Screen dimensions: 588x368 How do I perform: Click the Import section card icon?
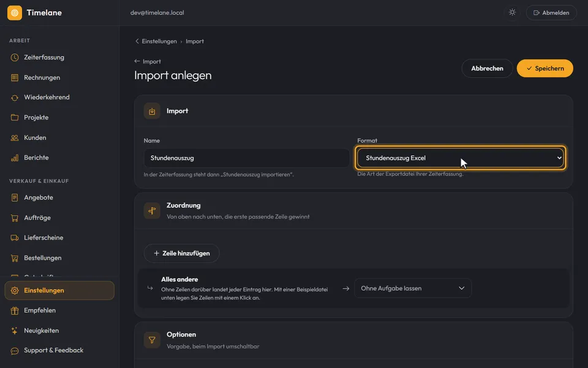152,111
